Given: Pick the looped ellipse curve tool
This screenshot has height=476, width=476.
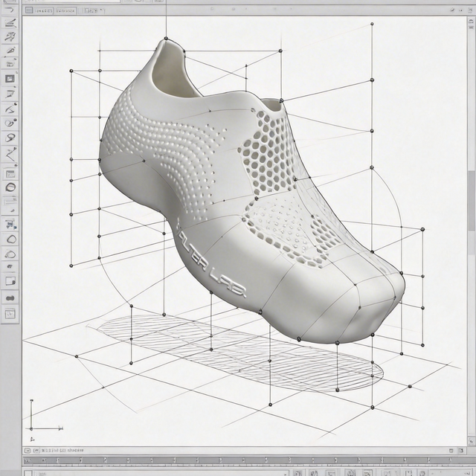Looking at the screenshot, I should click(10, 138).
